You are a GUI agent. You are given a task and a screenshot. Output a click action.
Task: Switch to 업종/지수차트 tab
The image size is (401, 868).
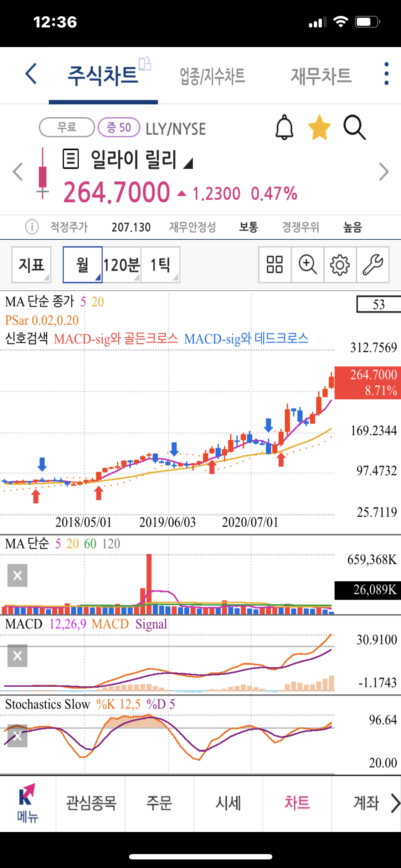(212, 76)
